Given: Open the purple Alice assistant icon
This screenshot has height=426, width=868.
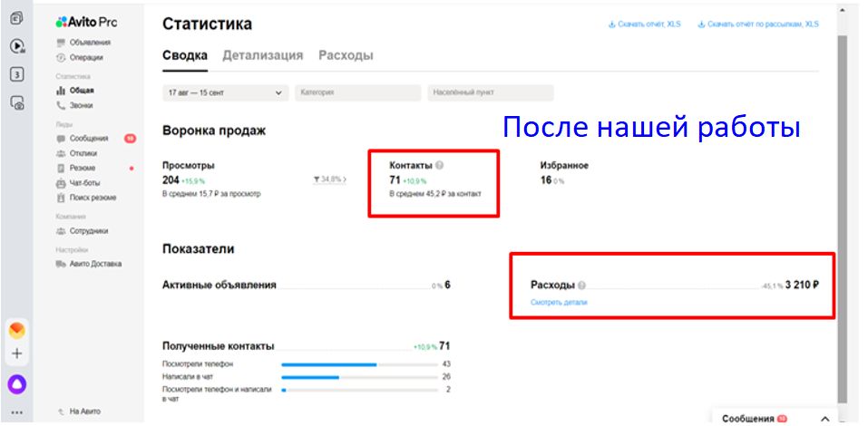Looking at the screenshot, I should click(17, 384).
